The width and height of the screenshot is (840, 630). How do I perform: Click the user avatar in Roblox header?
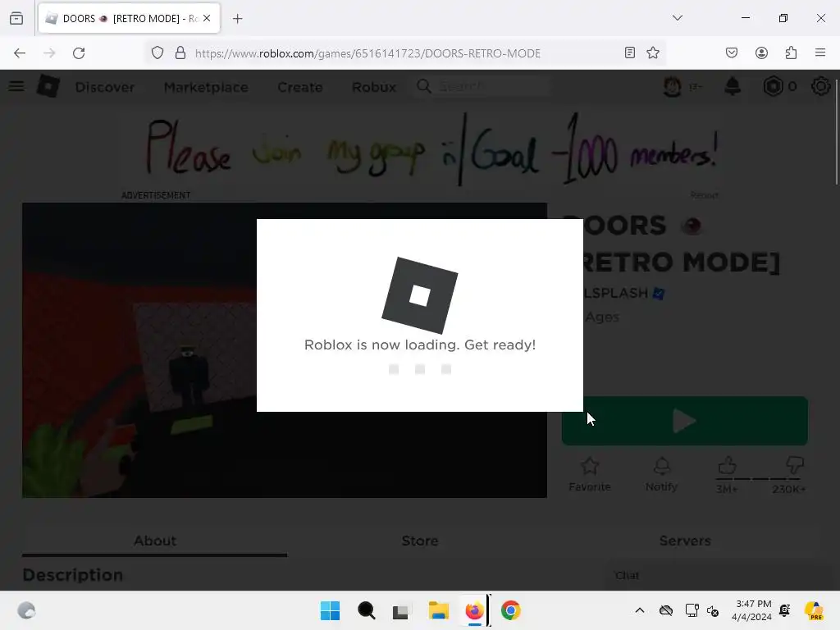(673, 86)
